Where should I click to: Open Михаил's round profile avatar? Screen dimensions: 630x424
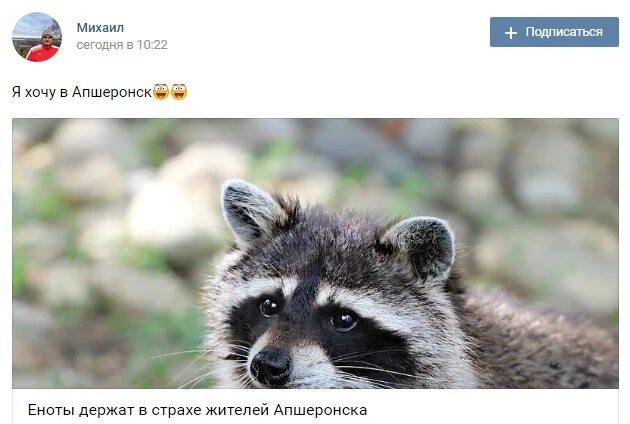tap(37, 37)
